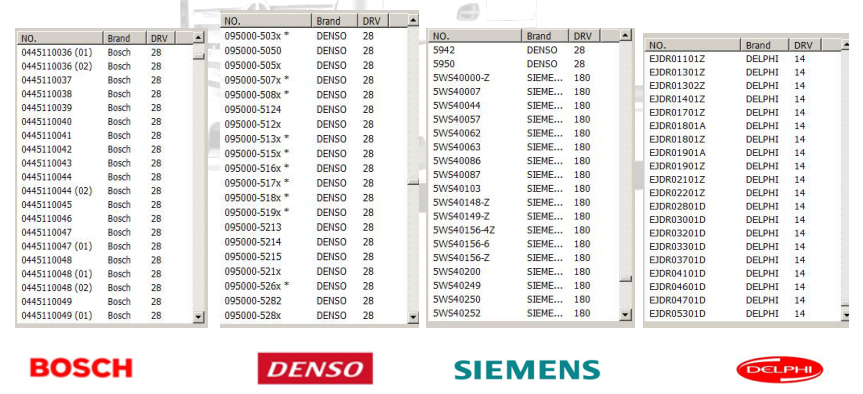Click the Denso list scroll-down arrow

coord(413,317)
